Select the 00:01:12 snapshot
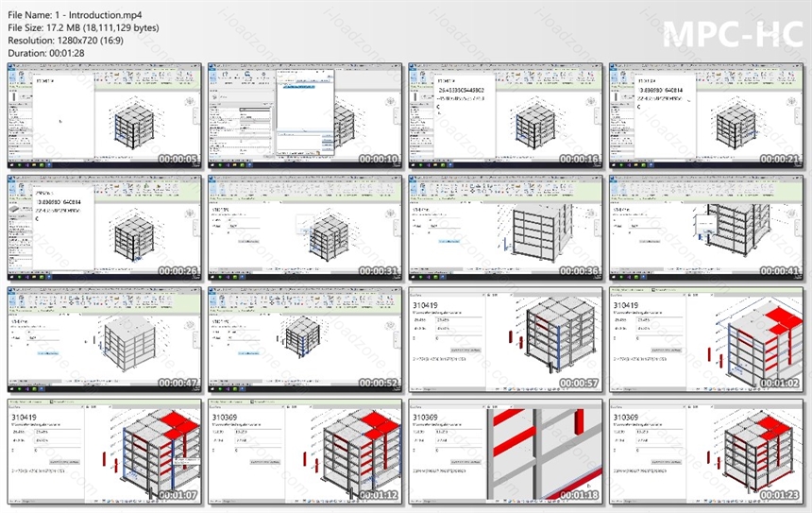 click(x=305, y=452)
